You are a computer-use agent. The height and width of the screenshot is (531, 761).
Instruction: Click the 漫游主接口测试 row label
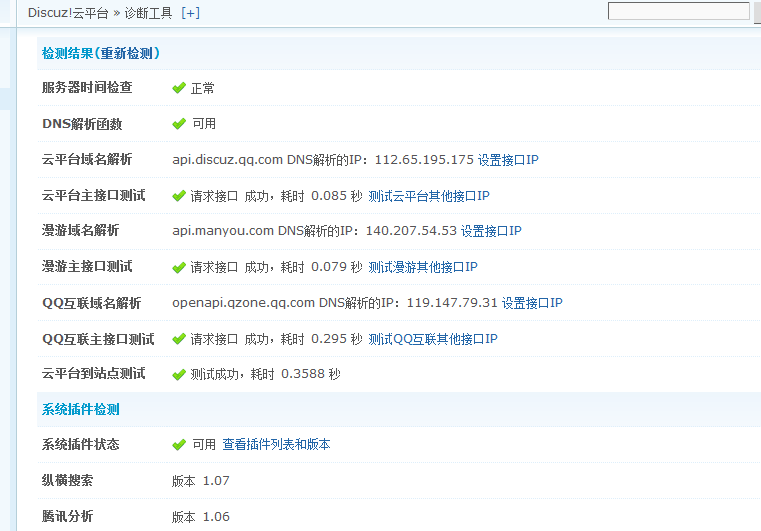[87, 266]
